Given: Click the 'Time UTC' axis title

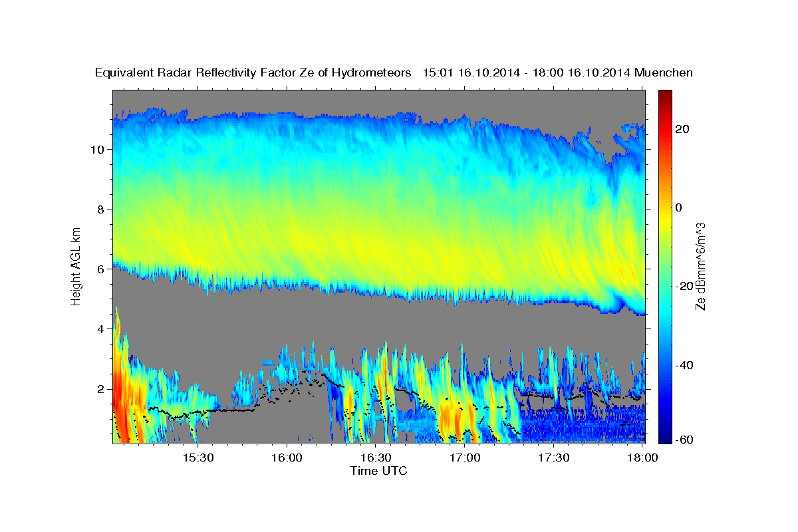Looking at the screenshot, I should [x=378, y=471].
